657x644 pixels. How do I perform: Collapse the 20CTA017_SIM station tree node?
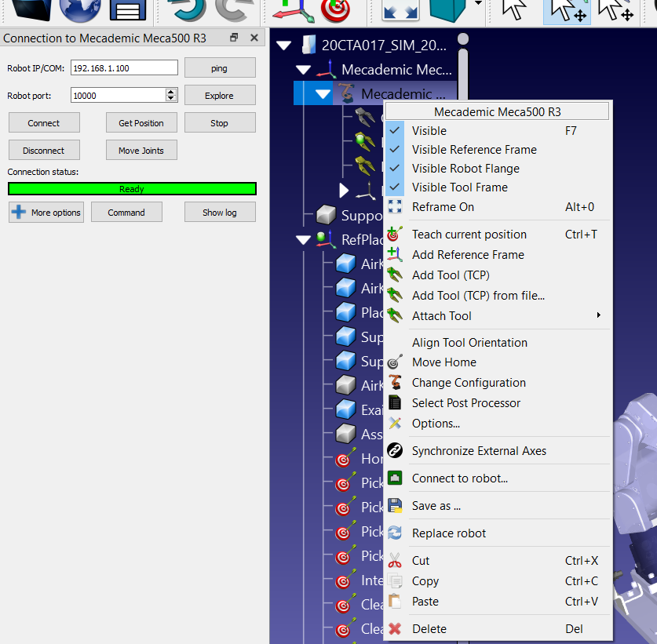[283, 45]
